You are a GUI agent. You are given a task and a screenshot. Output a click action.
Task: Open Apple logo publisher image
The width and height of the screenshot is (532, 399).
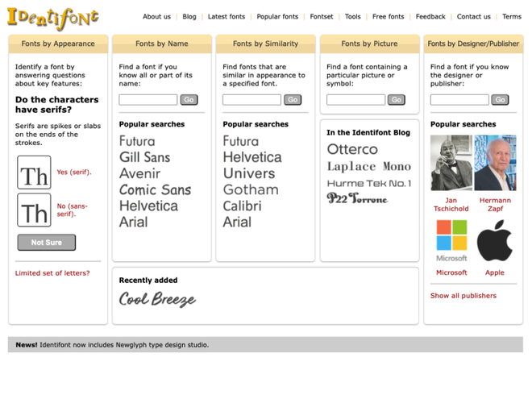495,240
